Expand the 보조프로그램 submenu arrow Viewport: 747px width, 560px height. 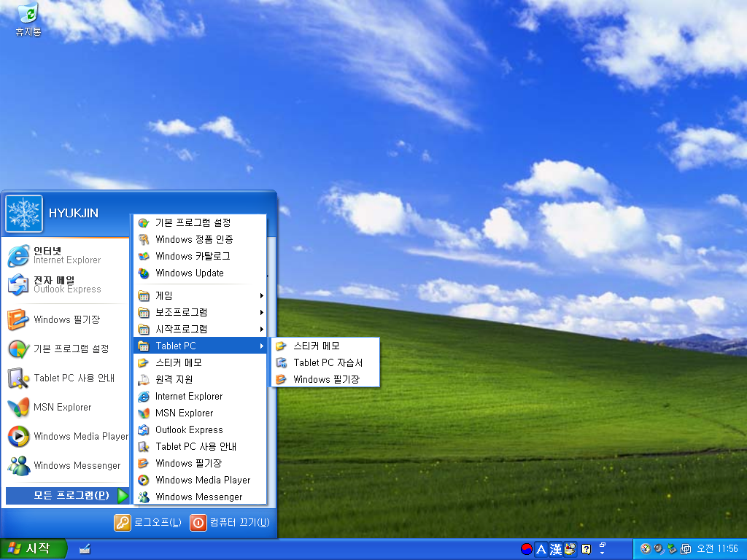tap(262, 312)
